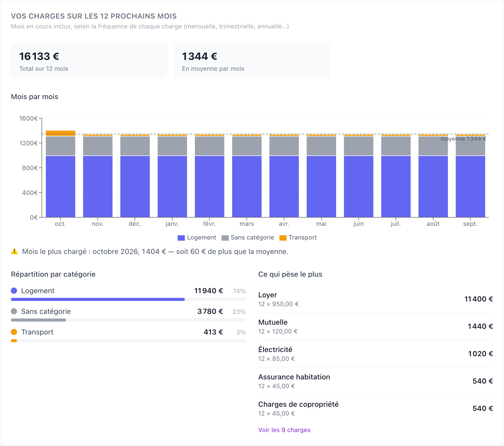Click the 'Loyer' charge row
504x446 pixels.
376,299
